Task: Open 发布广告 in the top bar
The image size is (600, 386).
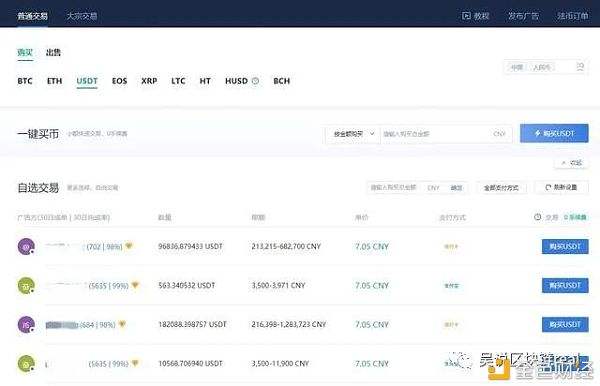Action: [x=523, y=16]
